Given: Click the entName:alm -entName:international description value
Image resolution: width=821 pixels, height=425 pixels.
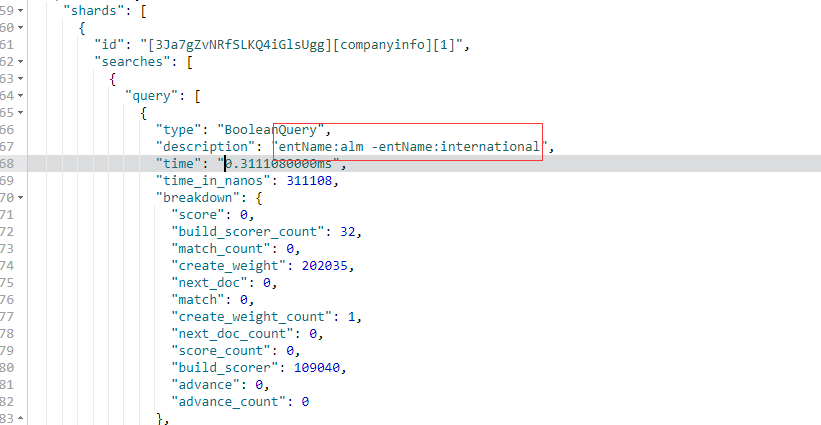Looking at the screenshot, I should 408,147.
